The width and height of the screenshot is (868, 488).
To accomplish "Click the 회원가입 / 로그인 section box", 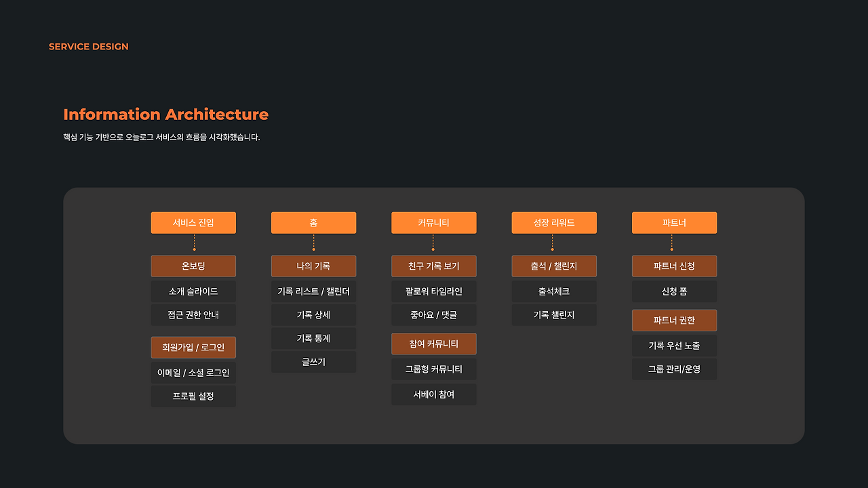I will pyautogui.click(x=193, y=348).
